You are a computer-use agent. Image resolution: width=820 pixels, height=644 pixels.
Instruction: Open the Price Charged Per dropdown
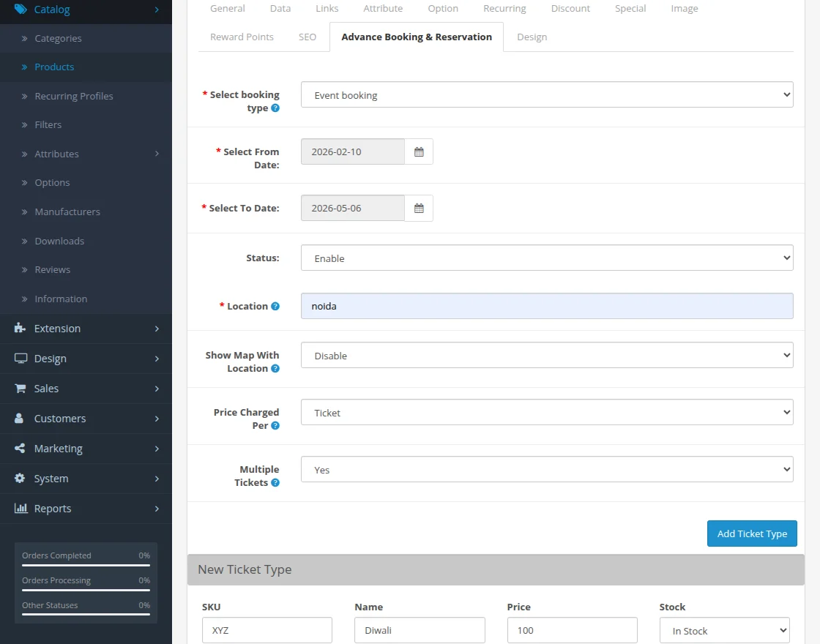pyautogui.click(x=546, y=412)
